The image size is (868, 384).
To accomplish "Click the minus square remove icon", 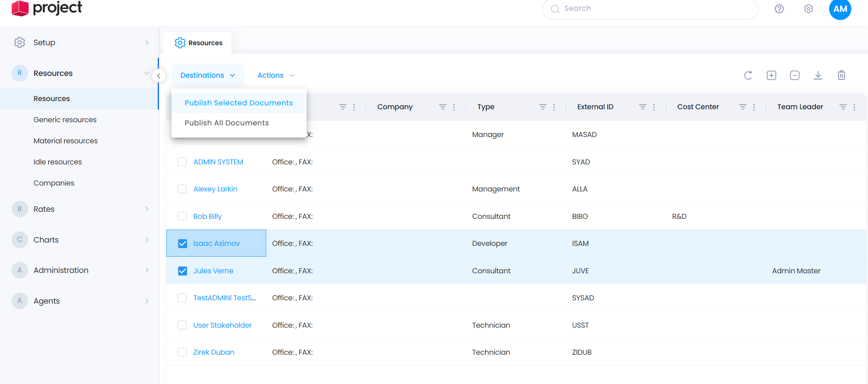I will 795,76.
